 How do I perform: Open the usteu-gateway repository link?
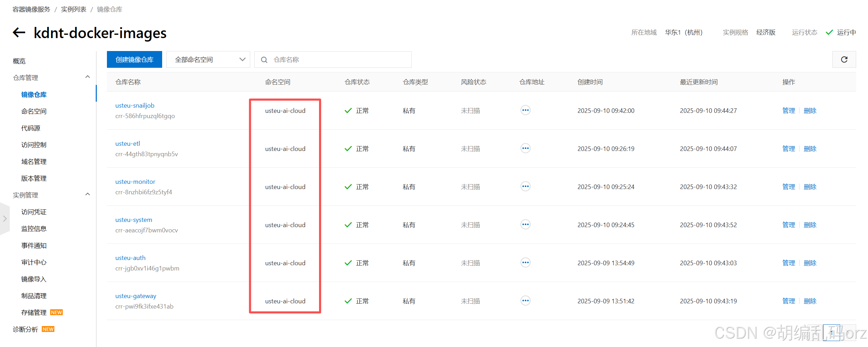click(136, 296)
